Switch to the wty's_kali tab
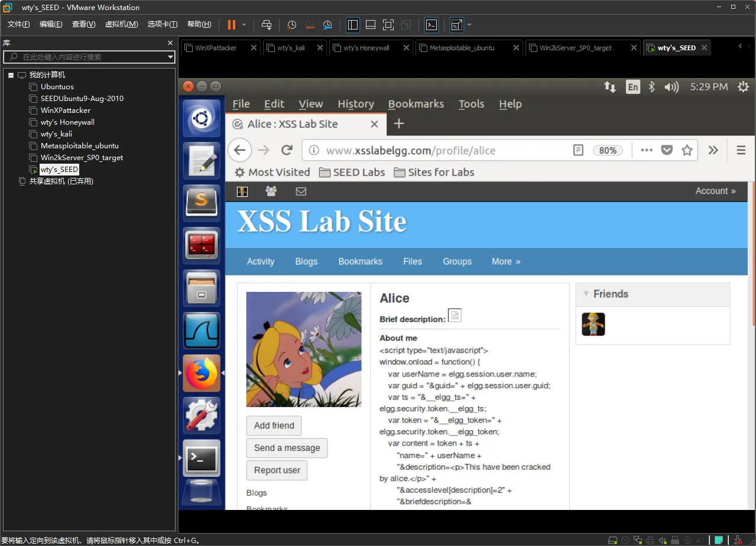 click(291, 48)
